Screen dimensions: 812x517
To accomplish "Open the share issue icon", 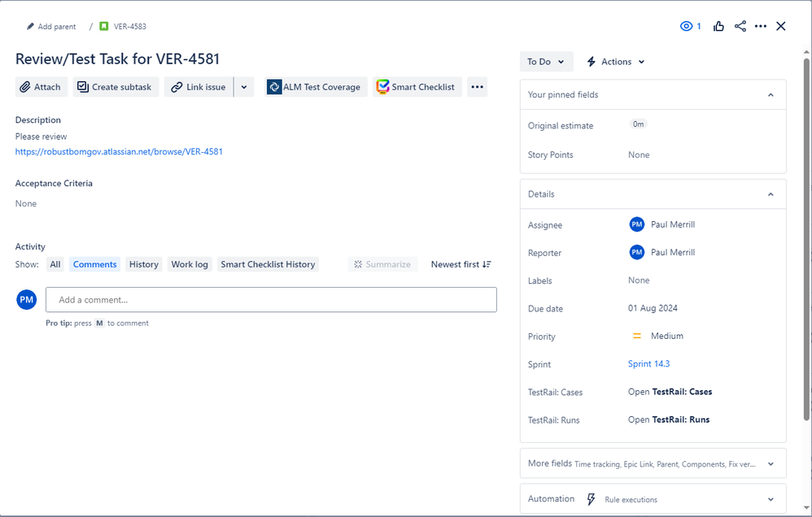I will pyautogui.click(x=740, y=26).
